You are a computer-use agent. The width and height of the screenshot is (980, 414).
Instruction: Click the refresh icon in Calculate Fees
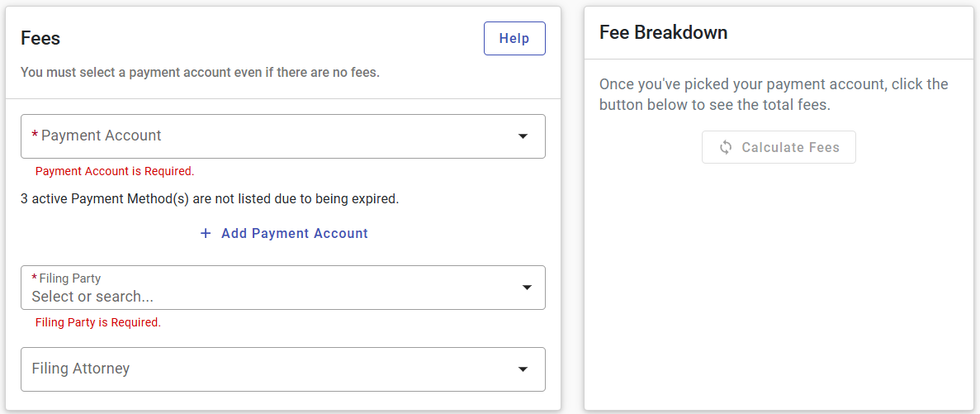tap(726, 147)
